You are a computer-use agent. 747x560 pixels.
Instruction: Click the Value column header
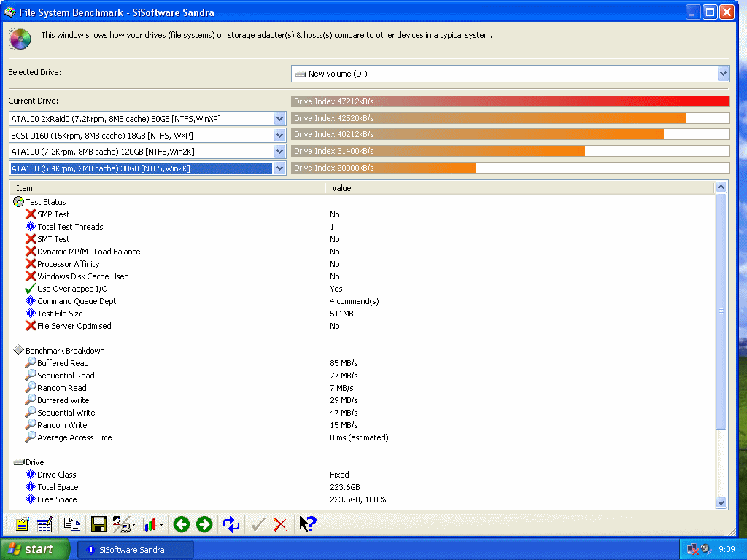(518, 188)
